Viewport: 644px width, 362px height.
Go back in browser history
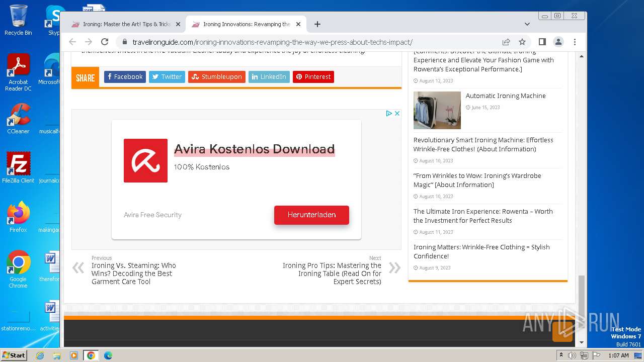[72, 42]
